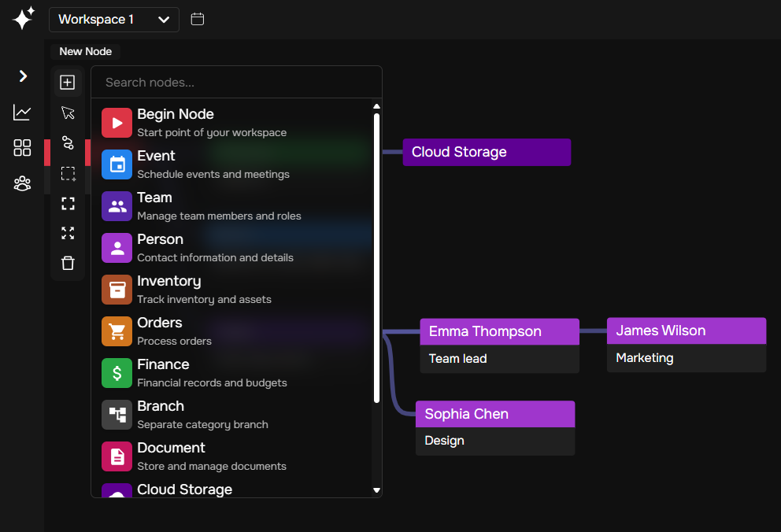
Task: Click the New Node plus icon
Action: [x=68, y=83]
